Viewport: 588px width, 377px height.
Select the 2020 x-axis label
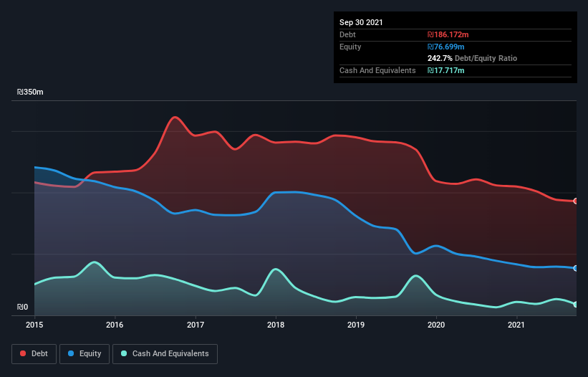436,325
